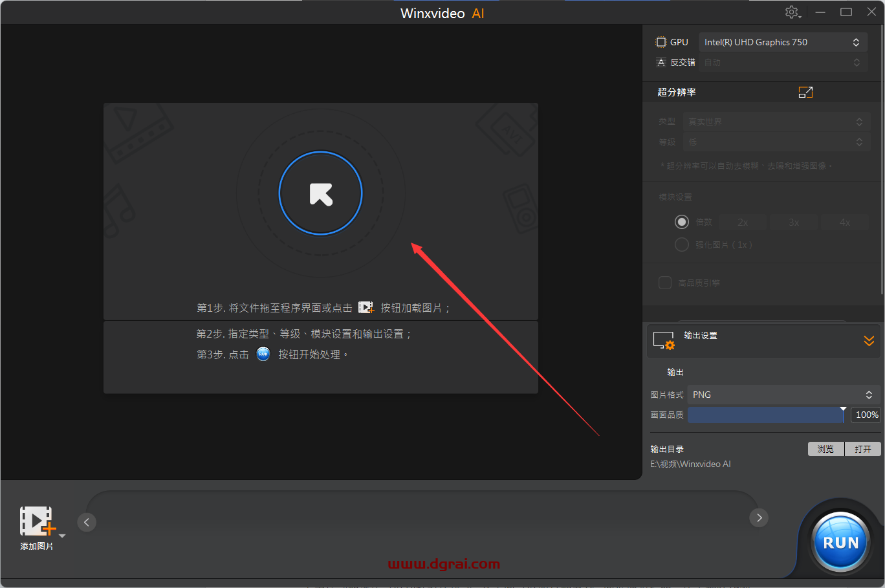This screenshot has width=885, height=588.
Task: Click the 浏览 browse button
Action: tap(825, 449)
